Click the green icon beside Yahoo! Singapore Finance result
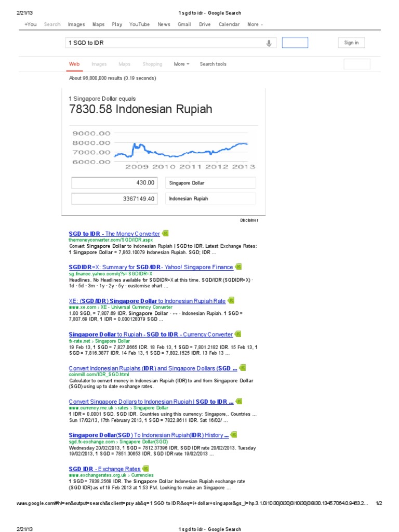399x532 pixels. 238,267
